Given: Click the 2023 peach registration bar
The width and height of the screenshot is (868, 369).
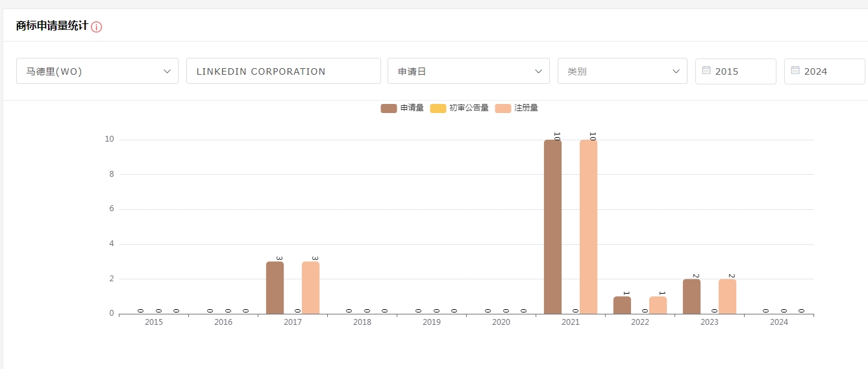Looking at the screenshot, I should [x=727, y=296].
